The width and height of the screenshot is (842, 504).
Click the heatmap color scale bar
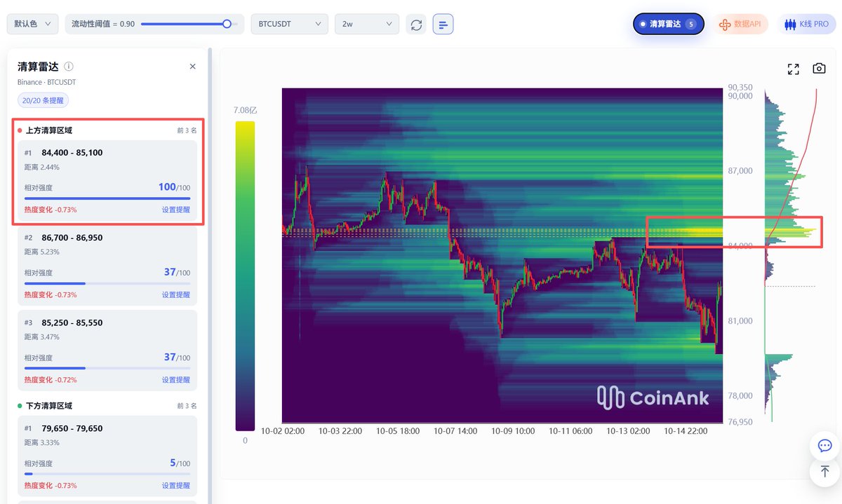245,275
